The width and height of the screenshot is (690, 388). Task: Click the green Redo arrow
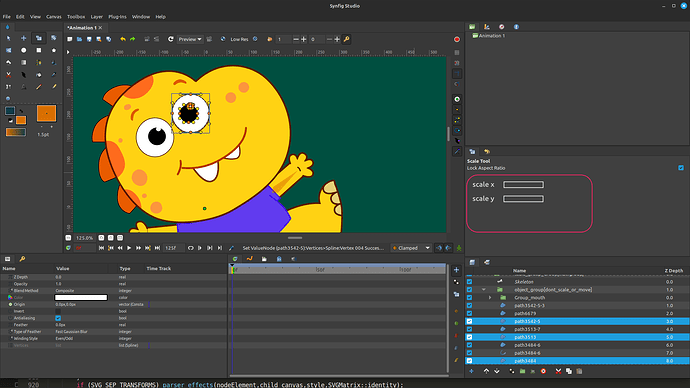tap(132, 39)
